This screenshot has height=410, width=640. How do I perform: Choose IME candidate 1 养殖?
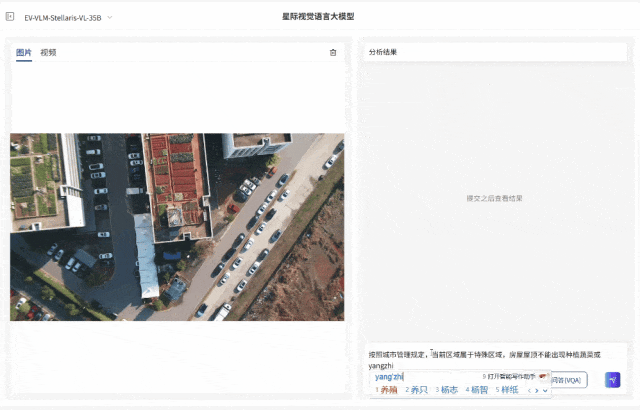(x=386, y=390)
